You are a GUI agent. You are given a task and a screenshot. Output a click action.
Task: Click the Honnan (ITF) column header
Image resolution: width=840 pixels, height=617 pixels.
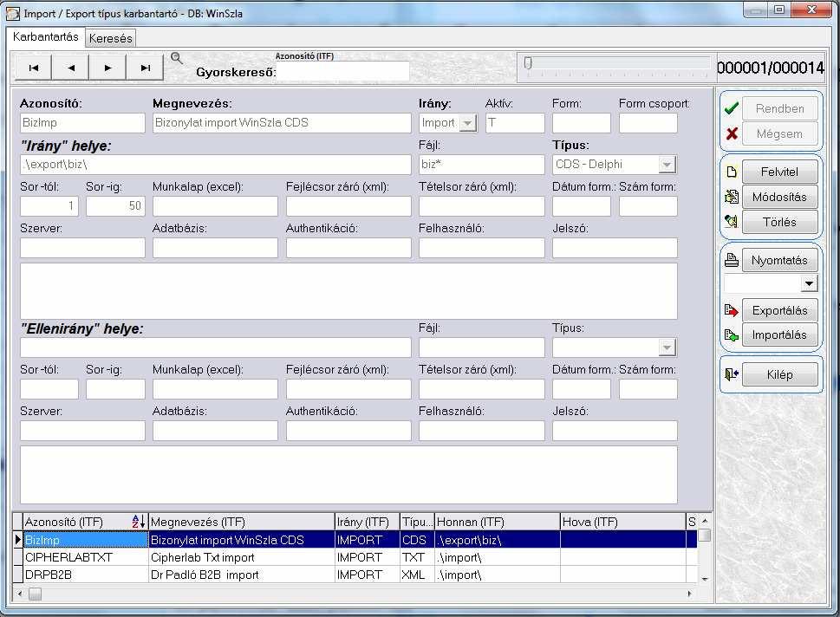click(x=497, y=522)
